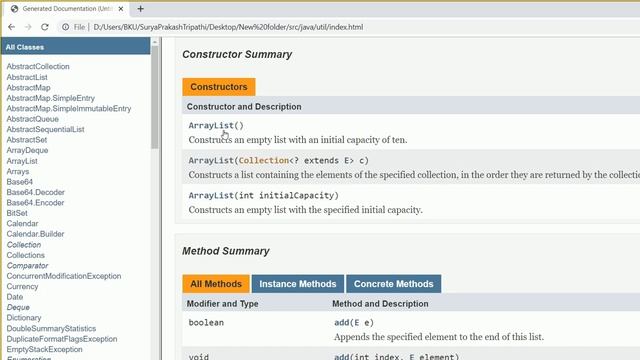Click the browser forward arrow
This screenshot has width=640, height=360.
tap(28, 27)
